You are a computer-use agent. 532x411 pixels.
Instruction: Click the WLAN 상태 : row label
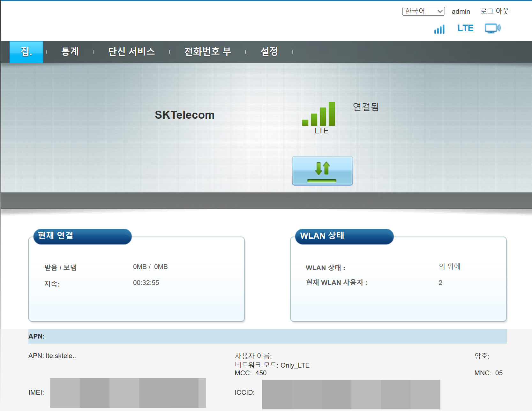tap(326, 268)
